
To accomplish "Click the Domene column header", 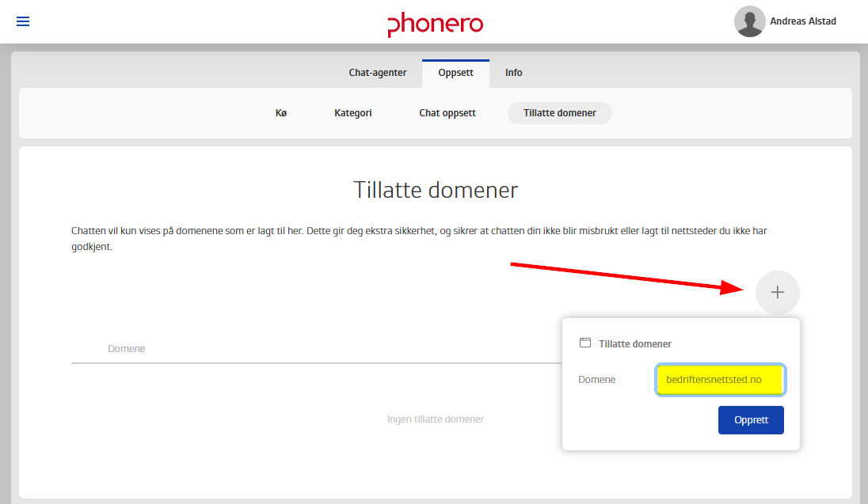I will point(126,349).
